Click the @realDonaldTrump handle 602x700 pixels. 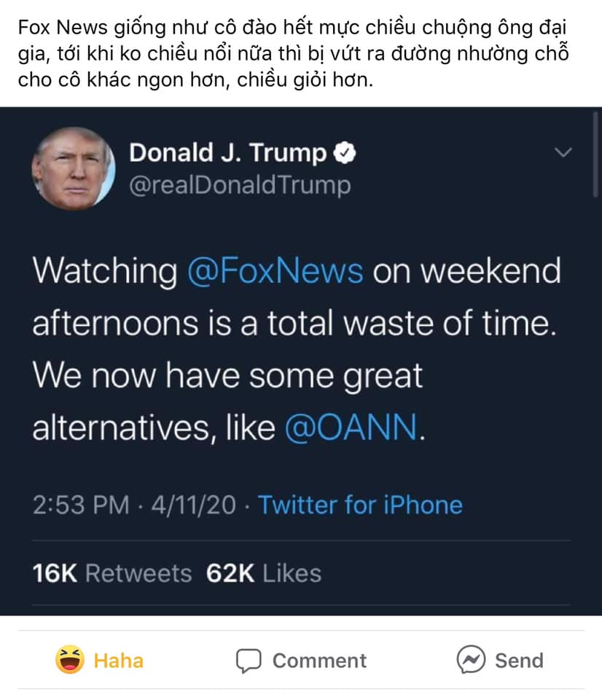240,185
